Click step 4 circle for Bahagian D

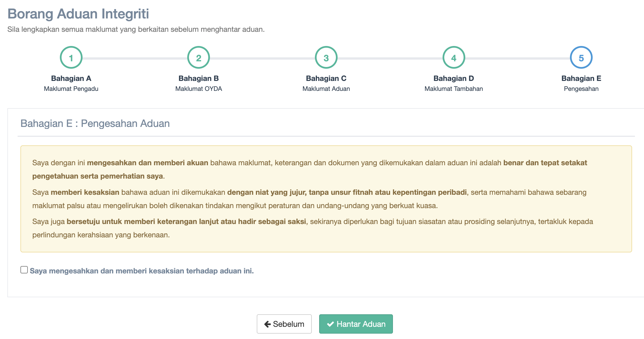coord(454,58)
